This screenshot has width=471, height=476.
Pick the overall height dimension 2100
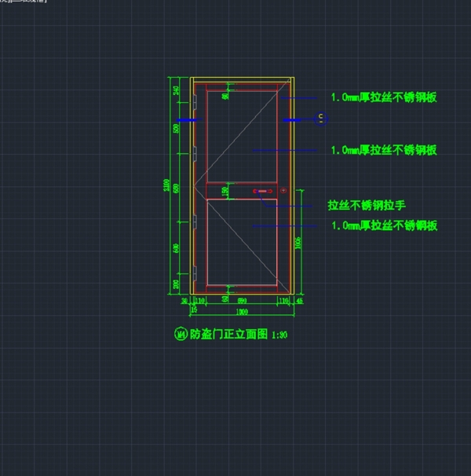tap(166, 185)
